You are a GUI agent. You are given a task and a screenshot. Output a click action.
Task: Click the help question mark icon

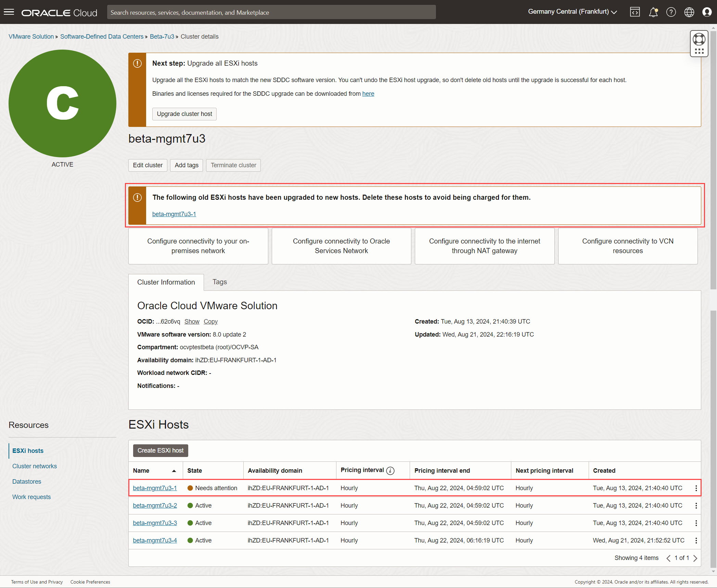click(671, 12)
